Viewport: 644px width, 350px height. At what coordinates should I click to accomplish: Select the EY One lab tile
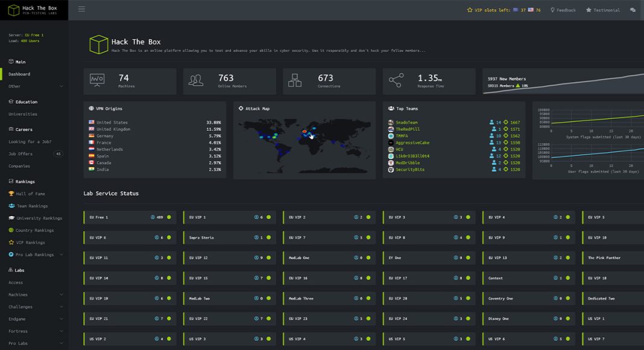click(x=429, y=258)
